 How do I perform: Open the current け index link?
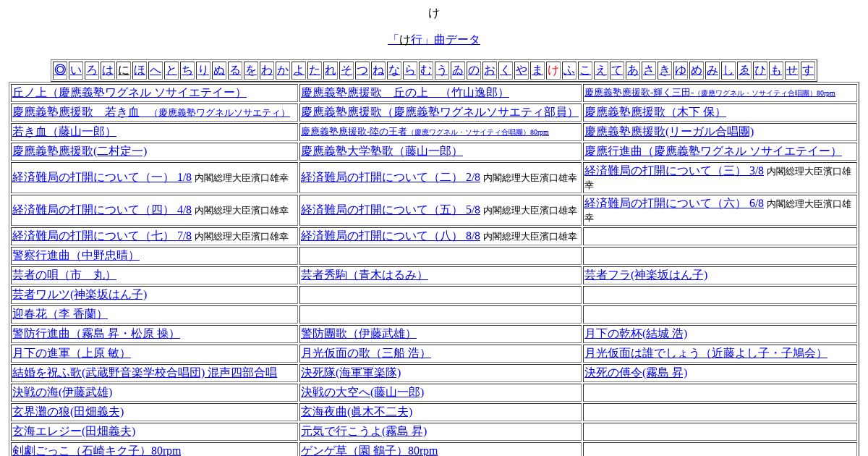coord(553,70)
